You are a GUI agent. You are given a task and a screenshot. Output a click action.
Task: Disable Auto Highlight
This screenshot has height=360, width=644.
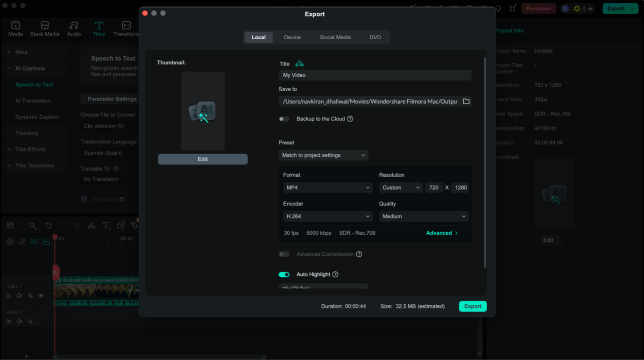coord(284,274)
